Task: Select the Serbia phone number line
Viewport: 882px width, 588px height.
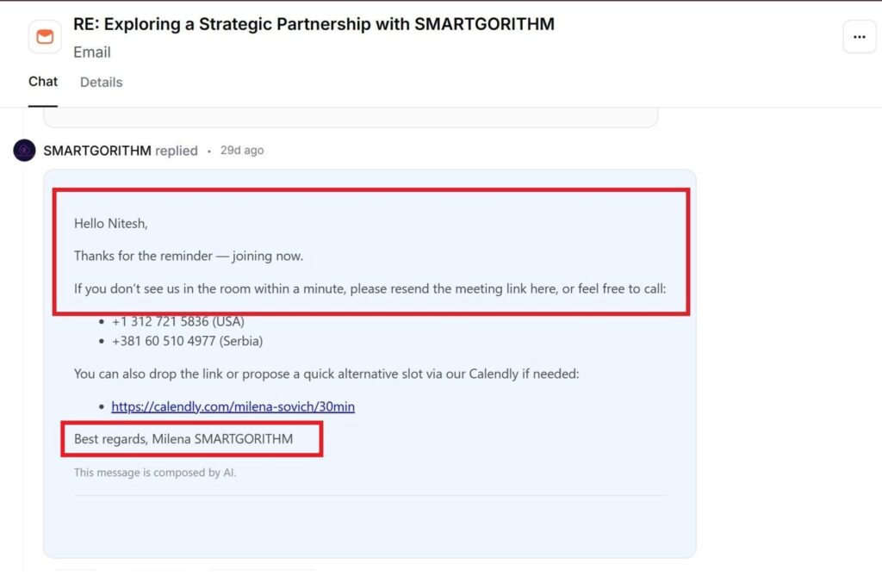Action: [187, 341]
